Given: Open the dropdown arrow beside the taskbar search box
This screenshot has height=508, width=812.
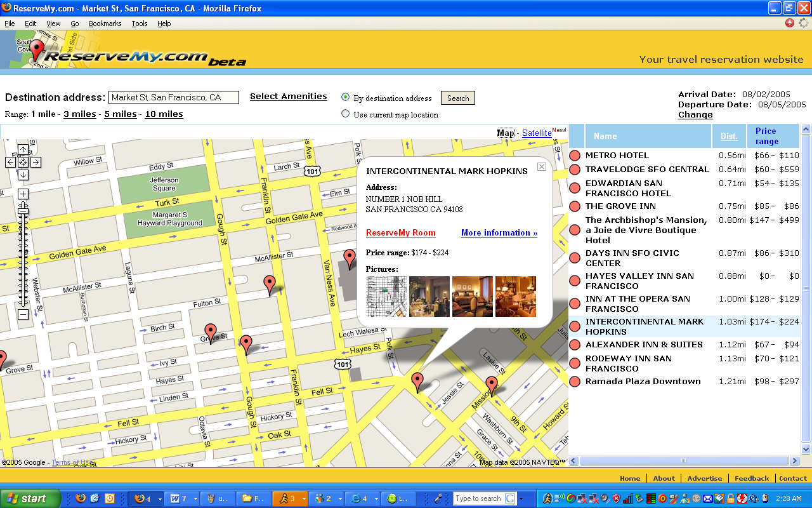Looking at the screenshot, I should pyautogui.click(x=522, y=499).
